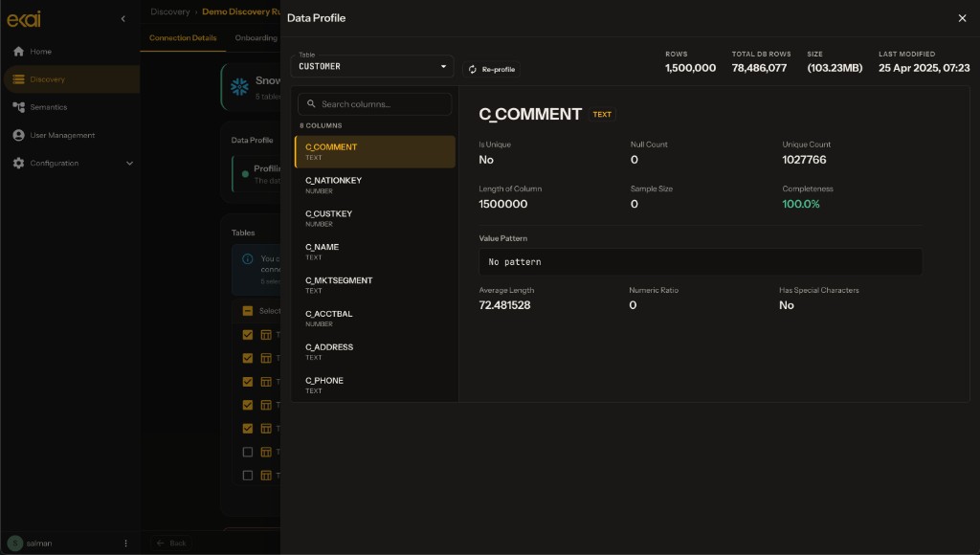Click the Configuration gear icon
The width and height of the screenshot is (980, 555).
click(x=19, y=163)
